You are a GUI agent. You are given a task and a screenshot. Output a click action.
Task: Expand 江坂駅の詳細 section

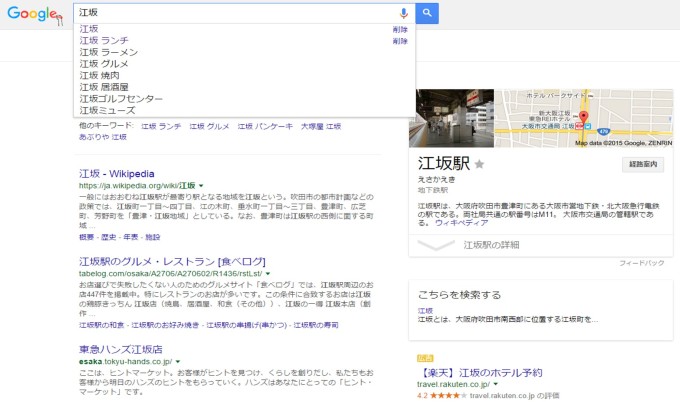[541, 245]
